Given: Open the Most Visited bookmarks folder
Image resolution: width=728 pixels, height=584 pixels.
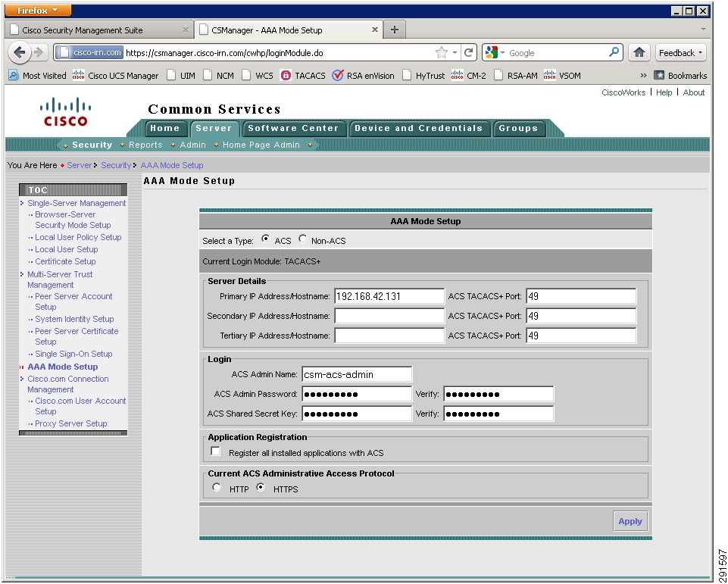Looking at the screenshot, I should [x=38, y=75].
